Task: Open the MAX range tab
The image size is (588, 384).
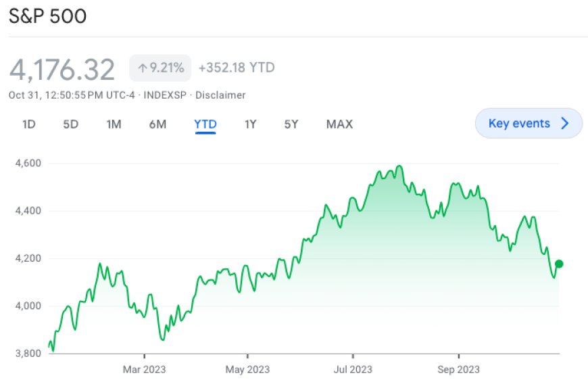Action: tap(339, 124)
